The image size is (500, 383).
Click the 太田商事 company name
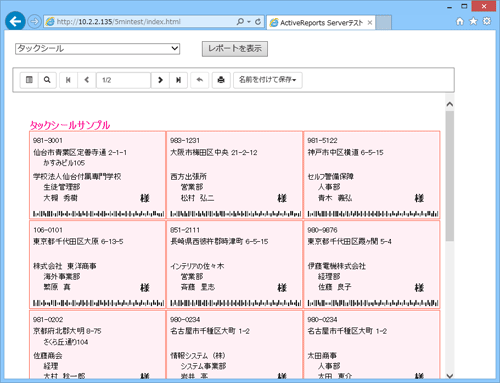pos(322,356)
